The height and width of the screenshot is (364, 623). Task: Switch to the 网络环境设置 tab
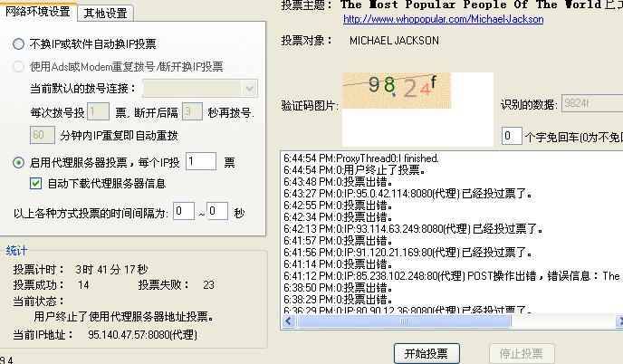pos(38,12)
